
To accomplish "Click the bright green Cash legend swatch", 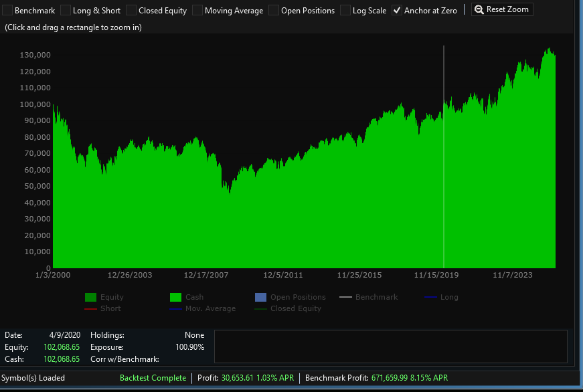I will tap(176, 298).
